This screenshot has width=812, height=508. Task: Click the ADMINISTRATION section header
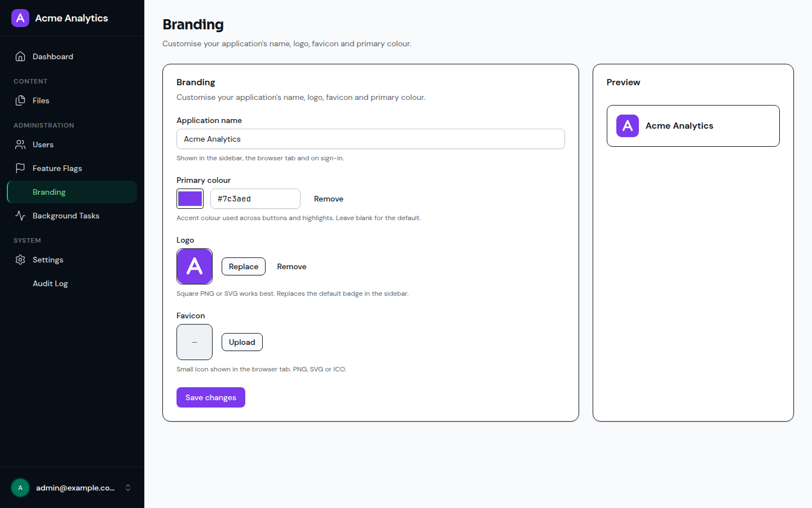(x=44, y=125)
